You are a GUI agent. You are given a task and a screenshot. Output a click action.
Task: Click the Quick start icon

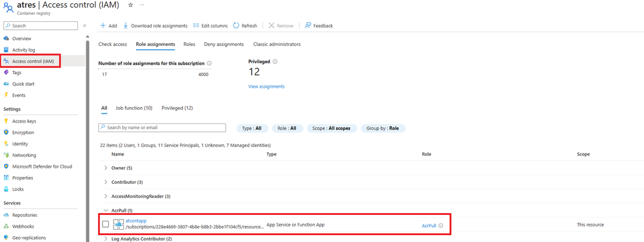pyautogui.click(x=6, y=84)
